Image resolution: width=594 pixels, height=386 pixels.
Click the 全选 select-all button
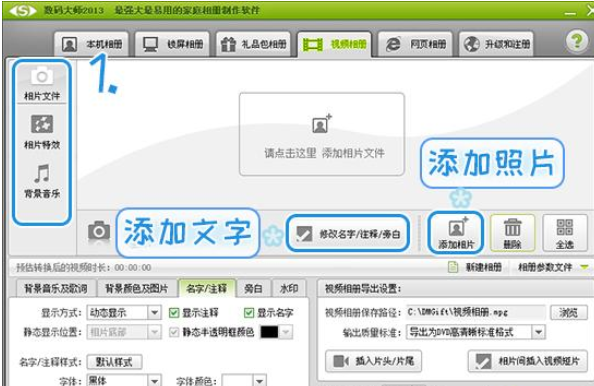pyautogui.click(x=564, y=233)
